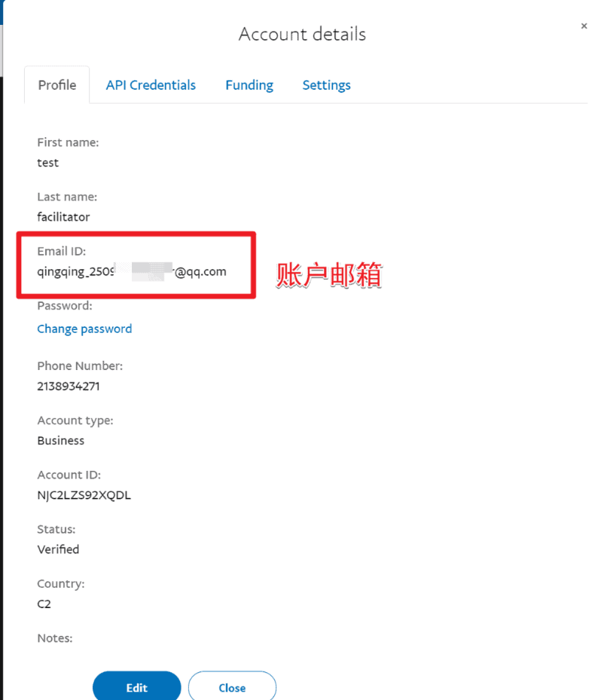
Task: Open the API Credentials tab
Action: [151, 85]
